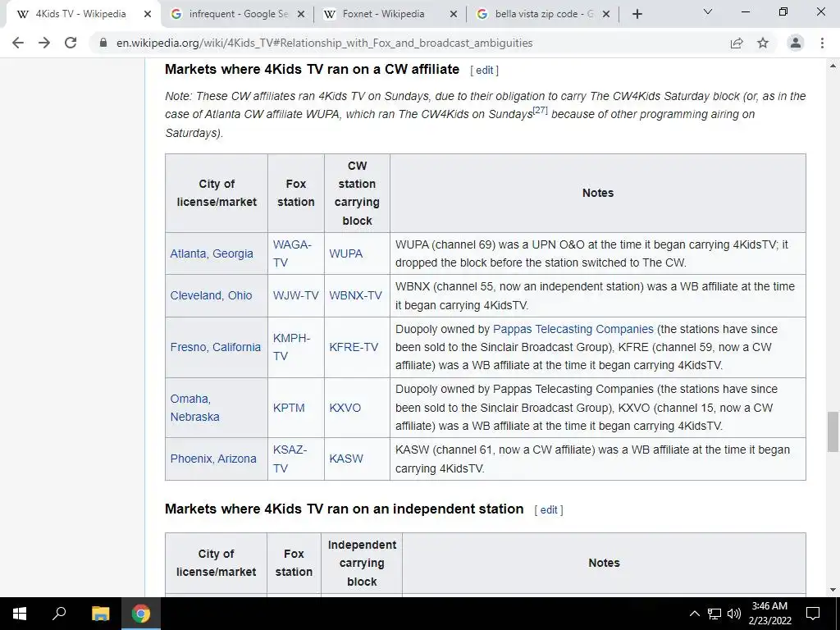
Task: Click the Notes header of CW table
Action: point(598,193)
